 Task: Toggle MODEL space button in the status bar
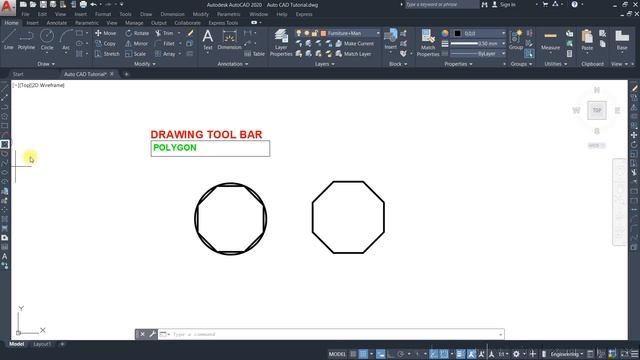click(x=337, y=354)
